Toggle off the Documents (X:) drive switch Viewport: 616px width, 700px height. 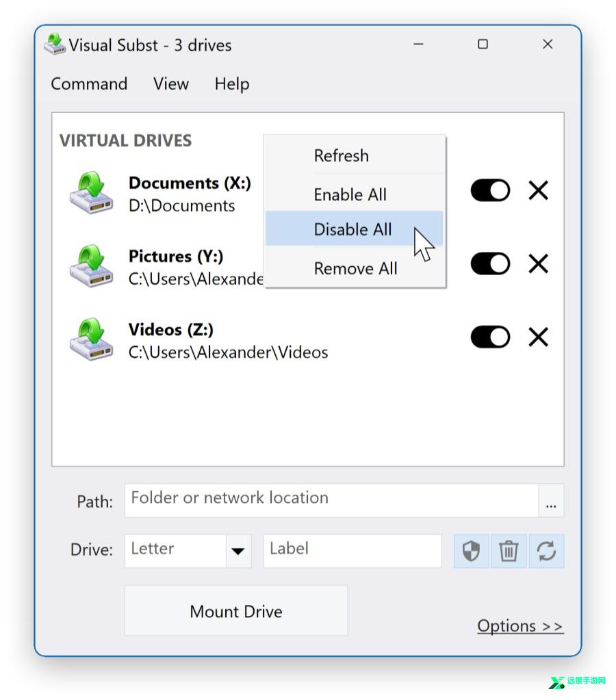491,191
